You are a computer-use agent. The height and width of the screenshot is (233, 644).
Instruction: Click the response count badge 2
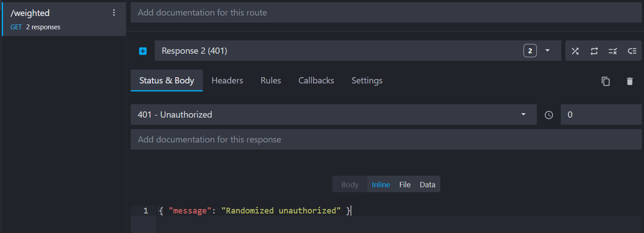(530, 51)
